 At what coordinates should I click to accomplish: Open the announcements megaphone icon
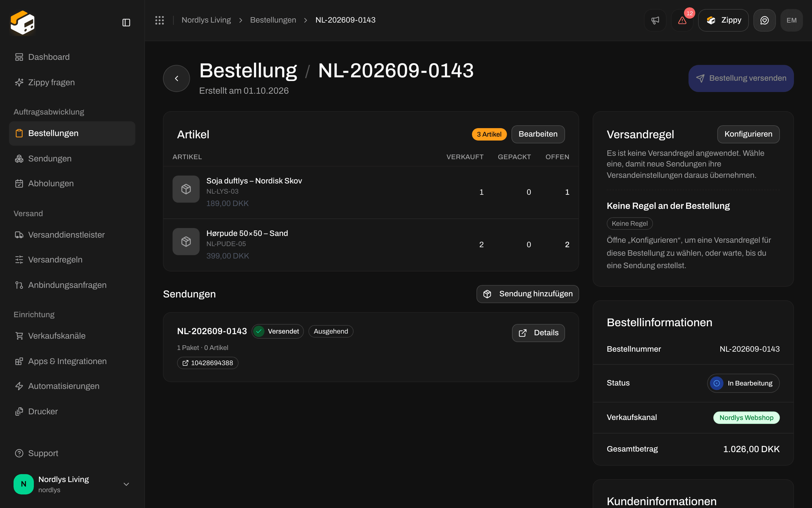click(x=655, y=20)
